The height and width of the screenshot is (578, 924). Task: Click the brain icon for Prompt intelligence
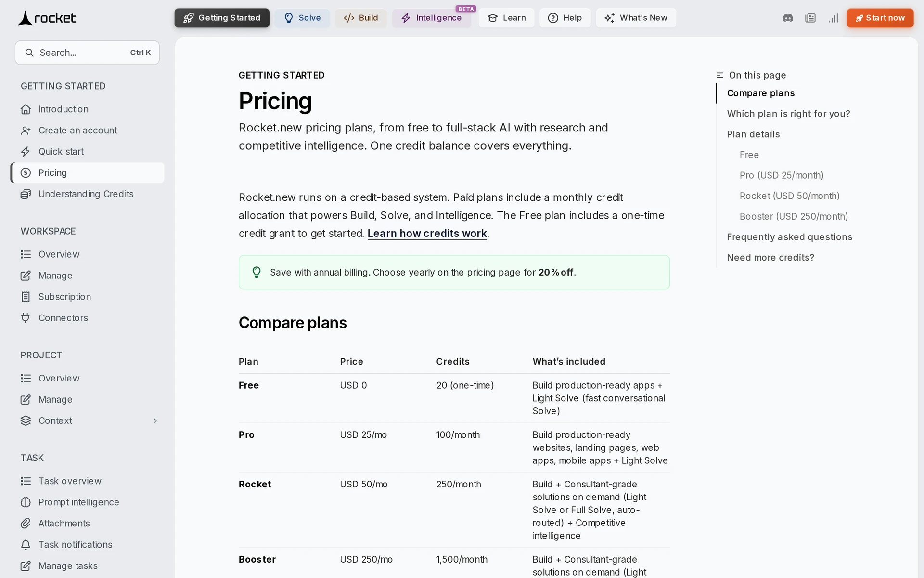click(26, 502)
